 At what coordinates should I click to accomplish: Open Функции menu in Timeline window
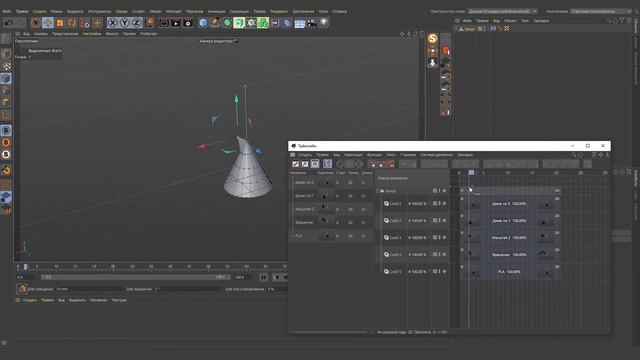[374, 155]
